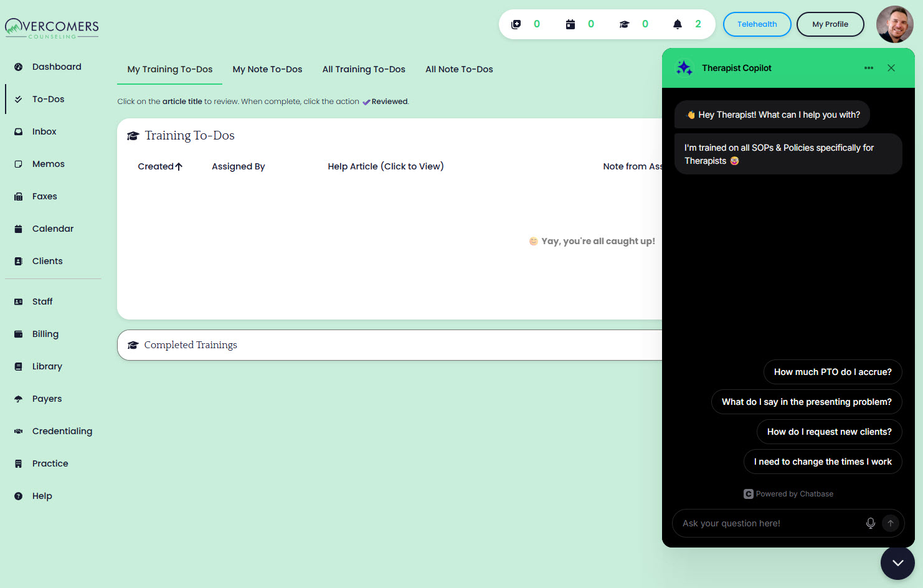Click the Practice building icon
Image resolution: width=923 pixels, height=588 pixels.
19,463
